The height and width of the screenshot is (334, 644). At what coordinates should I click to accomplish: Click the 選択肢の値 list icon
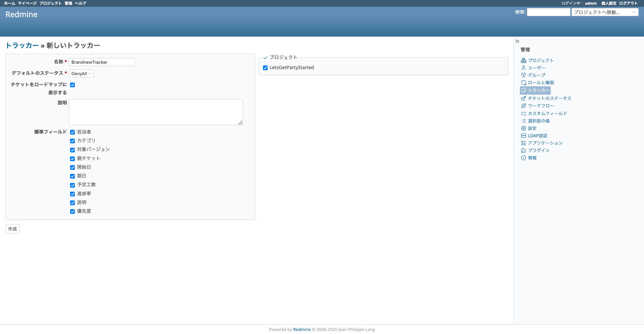523,121
